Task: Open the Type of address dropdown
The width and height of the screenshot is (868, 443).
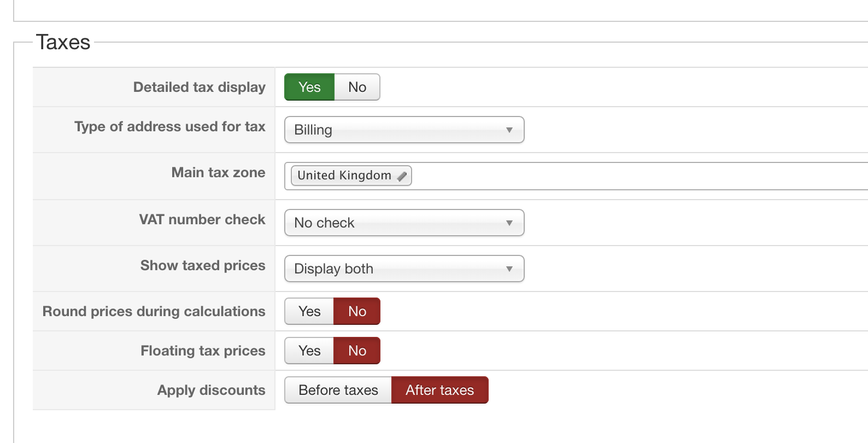Action: tap(404, 130)
